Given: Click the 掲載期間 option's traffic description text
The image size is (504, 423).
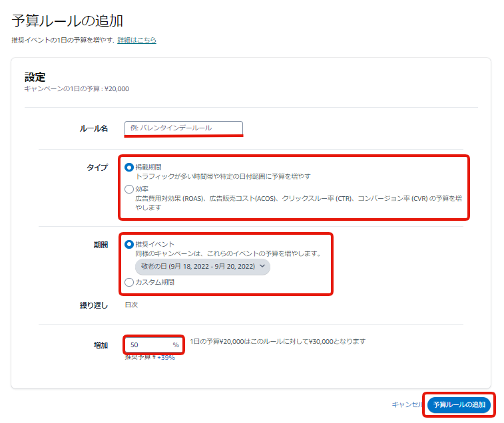Looking at the screenshot, I should [x=223, y=177].
